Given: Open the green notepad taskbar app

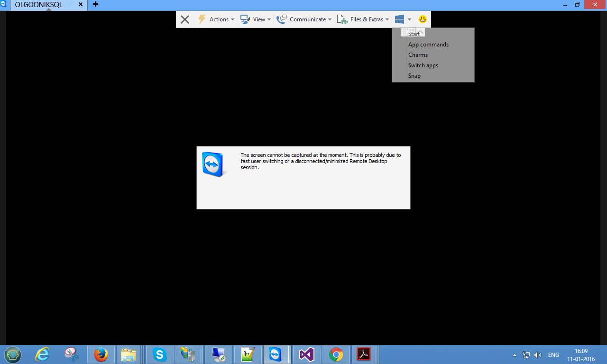Looking at the screenshot, I should coord(248,355).
